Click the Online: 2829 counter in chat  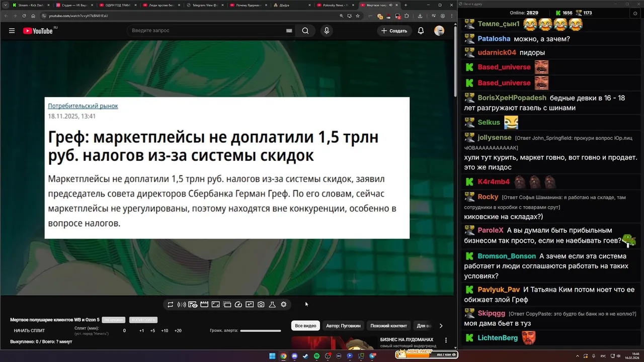[x=524, y=13]
